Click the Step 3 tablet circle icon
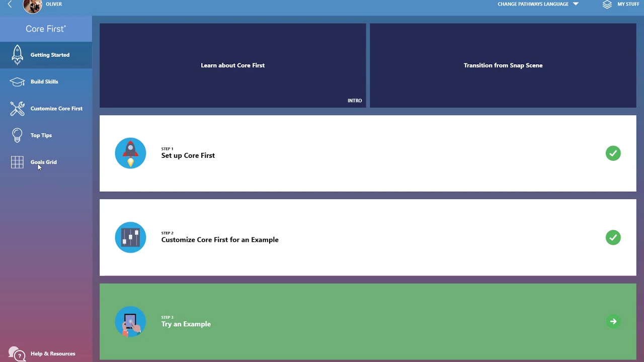The height and width of the screenshot is (362, 644). point(130,322)
